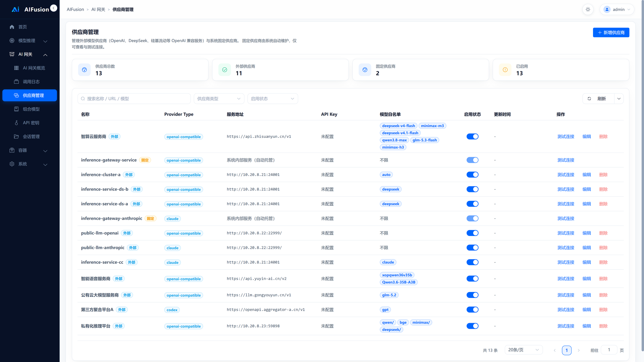Image resolution: width=644 pixels, height=362 pixels.
Task: Toggle the inference-service-ds-b enabled switch
Action: pyautogui.click(x=472, y=189)
